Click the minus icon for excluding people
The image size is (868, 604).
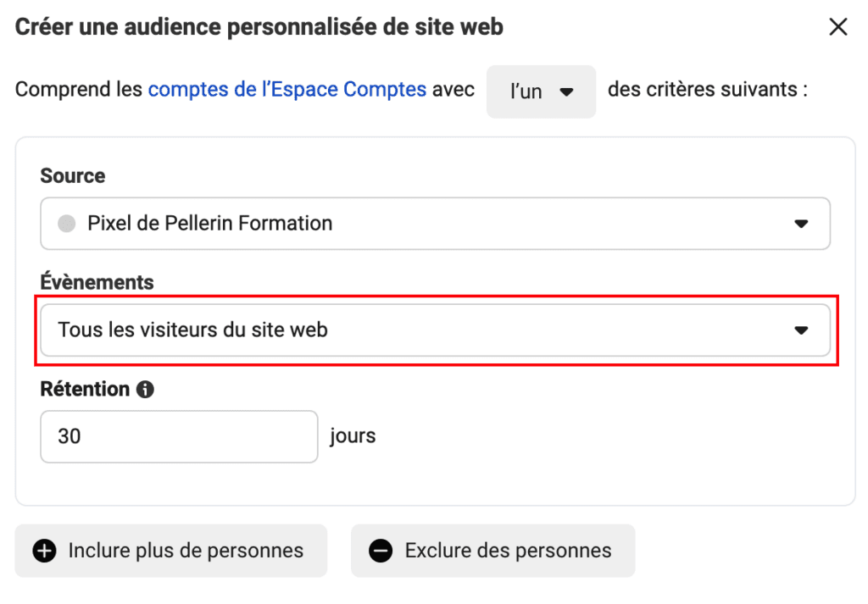(x=381, y=551)
